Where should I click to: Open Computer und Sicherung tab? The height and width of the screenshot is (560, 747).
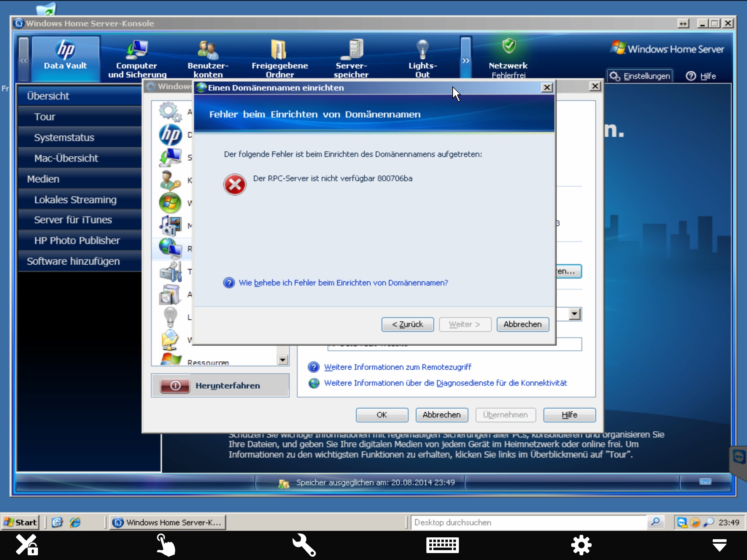pyautogui.click(x=137, y=58)
